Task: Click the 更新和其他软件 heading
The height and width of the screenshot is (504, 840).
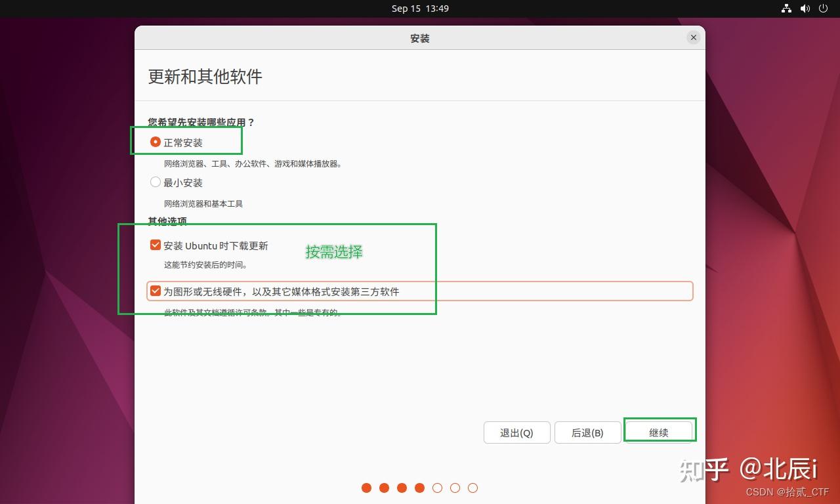Action: (x=204, y=77)
